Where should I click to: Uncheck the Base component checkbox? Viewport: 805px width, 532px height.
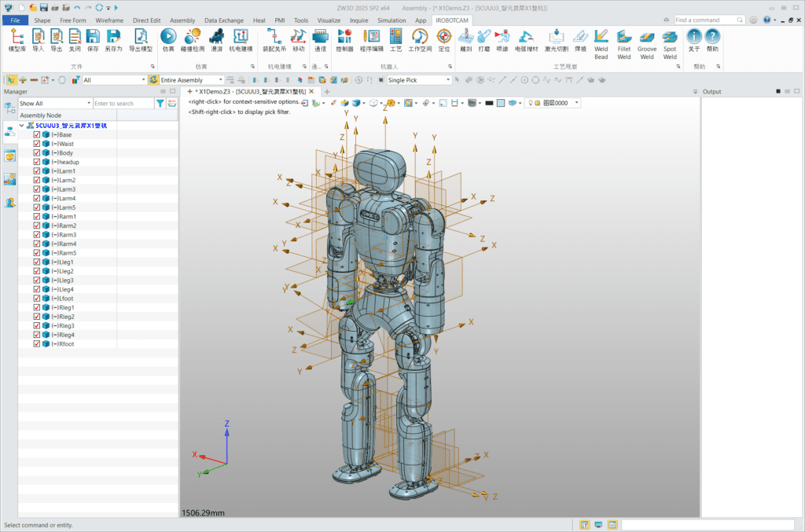pos(37,134)
